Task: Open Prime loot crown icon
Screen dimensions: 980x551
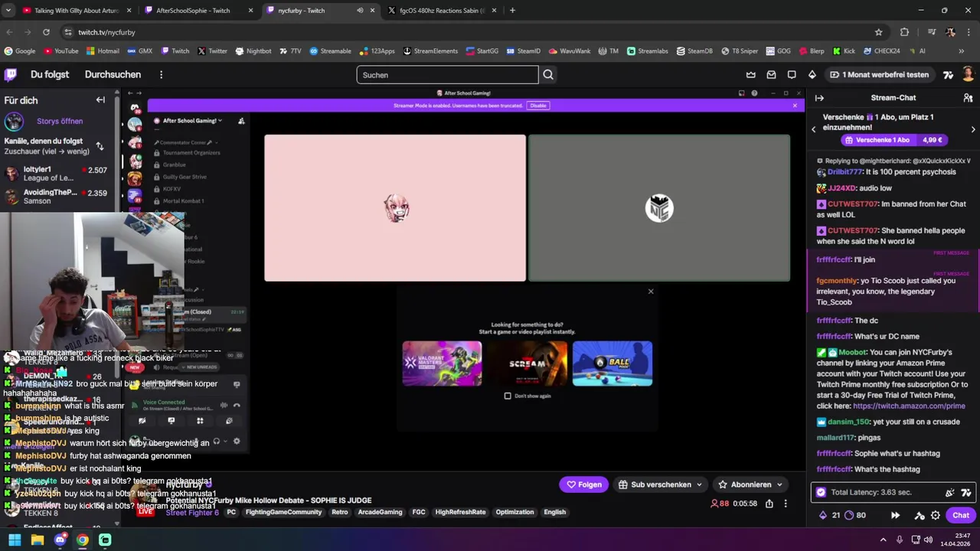Action: click(751, 74)
